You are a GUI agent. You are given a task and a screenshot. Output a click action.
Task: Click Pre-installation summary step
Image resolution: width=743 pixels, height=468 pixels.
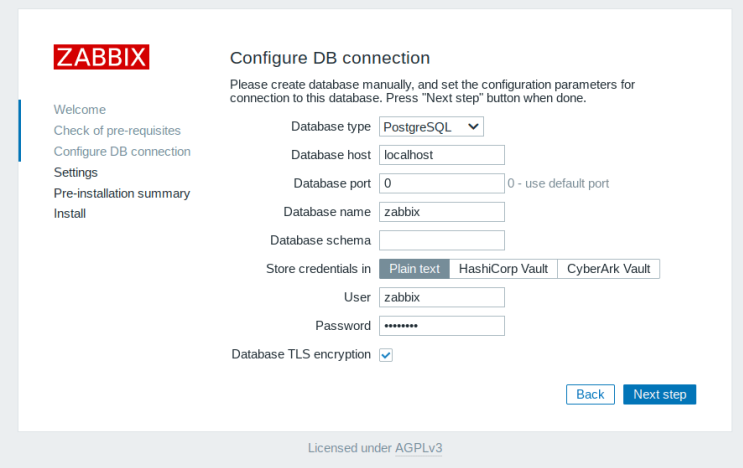click(x=122, y=193)
